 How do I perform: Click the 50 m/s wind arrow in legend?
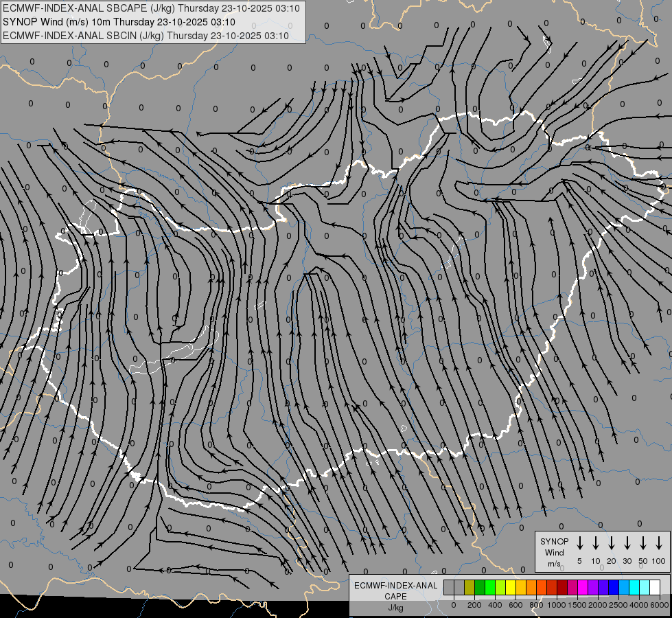643,543
